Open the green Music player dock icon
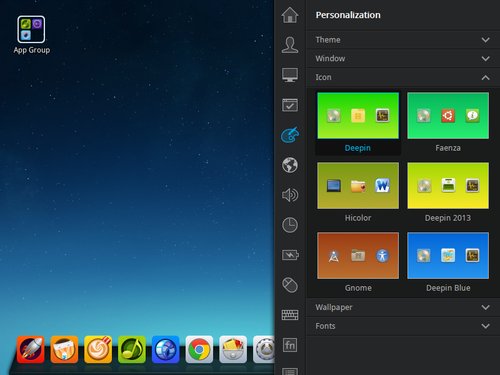 point(132,349)
